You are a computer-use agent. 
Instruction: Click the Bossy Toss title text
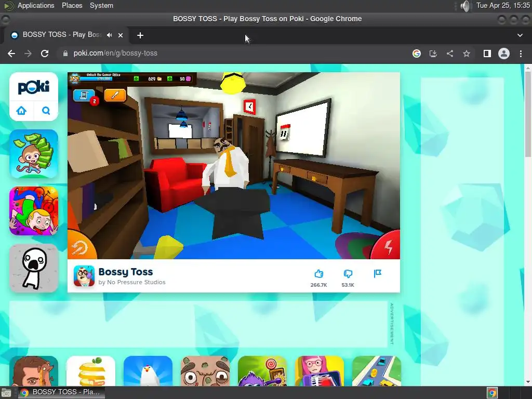(126, 272)
